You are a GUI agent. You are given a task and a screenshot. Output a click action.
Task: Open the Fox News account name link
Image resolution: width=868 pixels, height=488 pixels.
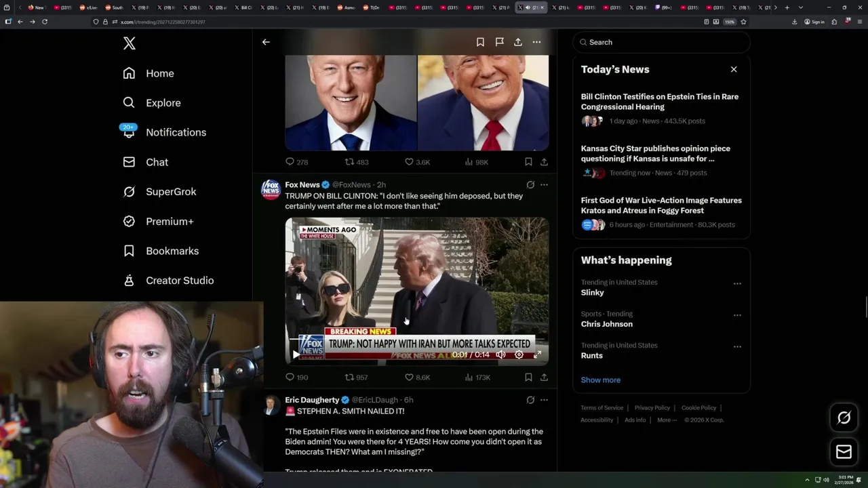(302, 185)
